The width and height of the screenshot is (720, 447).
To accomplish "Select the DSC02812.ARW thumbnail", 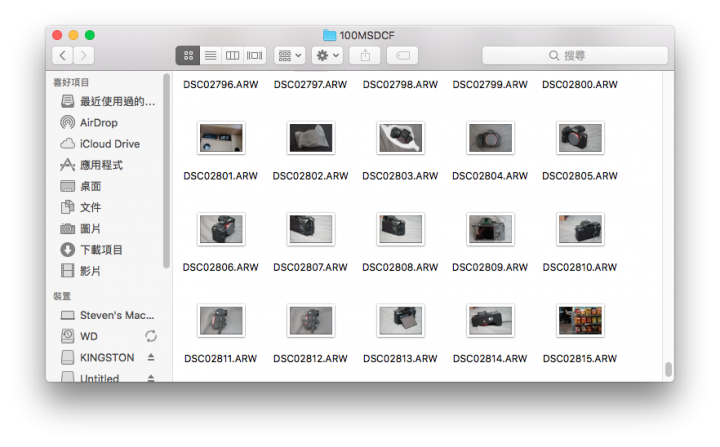I will pyautogui.click(x=311, y=321).
